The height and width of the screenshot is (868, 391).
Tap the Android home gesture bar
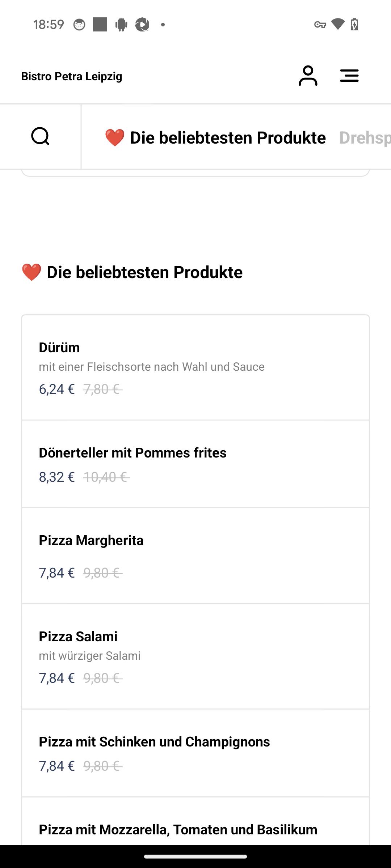pos(195,856)
